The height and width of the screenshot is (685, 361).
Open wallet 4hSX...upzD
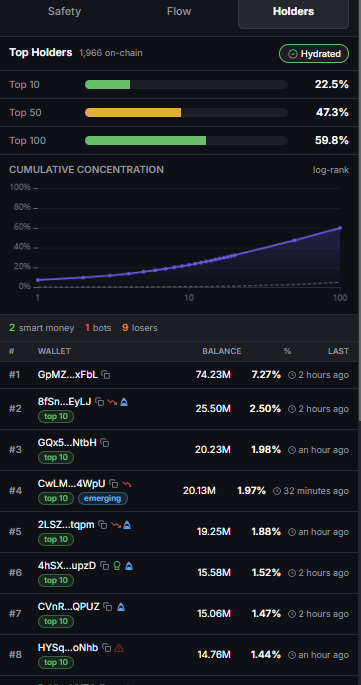tap(67, 566)
